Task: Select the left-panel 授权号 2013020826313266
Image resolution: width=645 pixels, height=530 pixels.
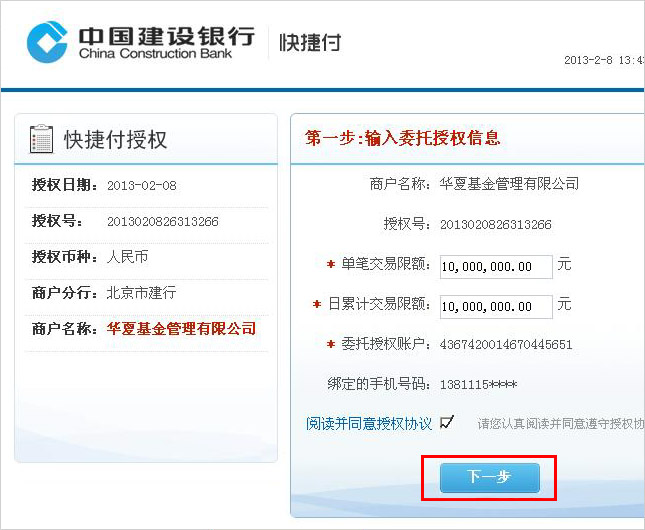Action: pyautogui.click(x=162, y=221)
